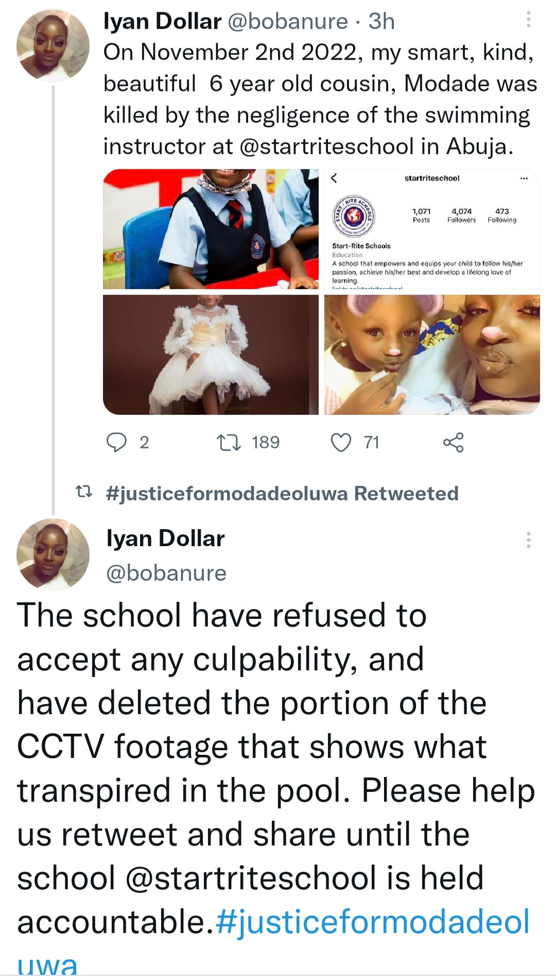Tap Iyan Dollar name on top tweet
Viewport: 556px width, 980px height.
click(163, 21)
